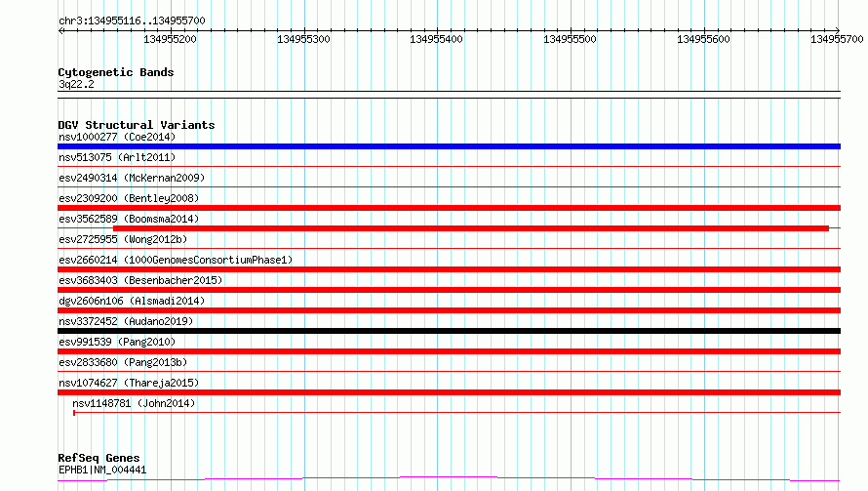Click the blue nsv1000277 variant bar
Screen dimensions: 868x491
pyautogui.click(x=449, y=146)
